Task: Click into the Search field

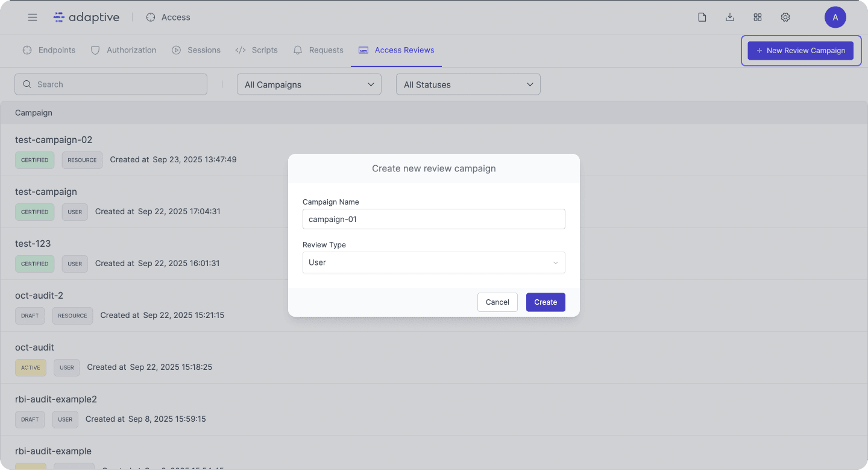Action: (111, 84)
